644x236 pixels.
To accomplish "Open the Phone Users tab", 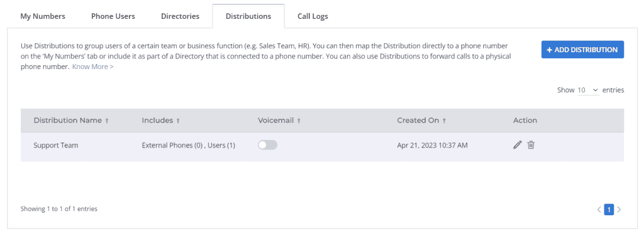I will click(113, 16).
